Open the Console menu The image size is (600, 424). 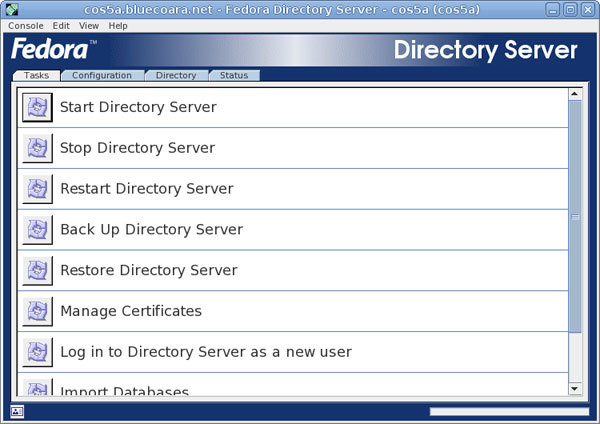click(26, 26)
